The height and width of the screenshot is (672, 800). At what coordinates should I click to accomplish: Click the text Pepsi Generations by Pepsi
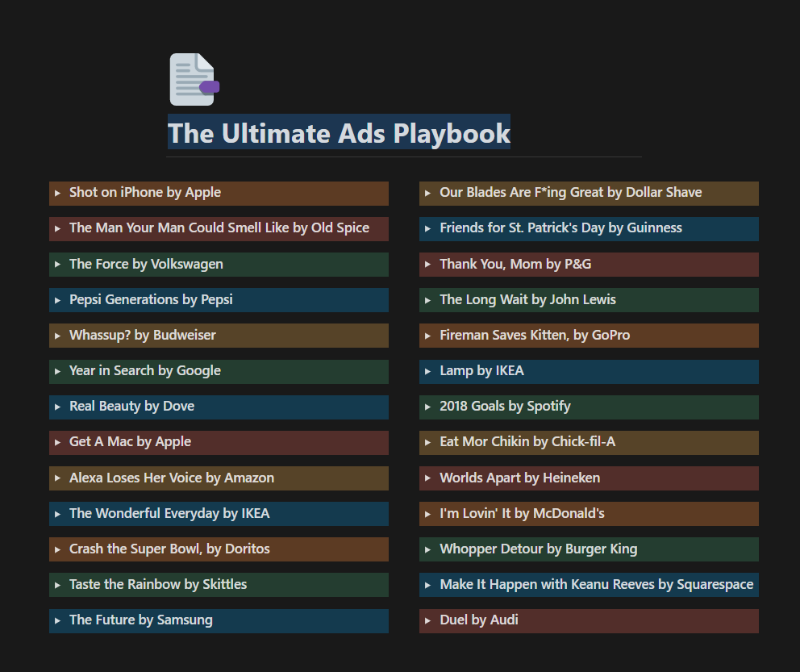(151, 299)
